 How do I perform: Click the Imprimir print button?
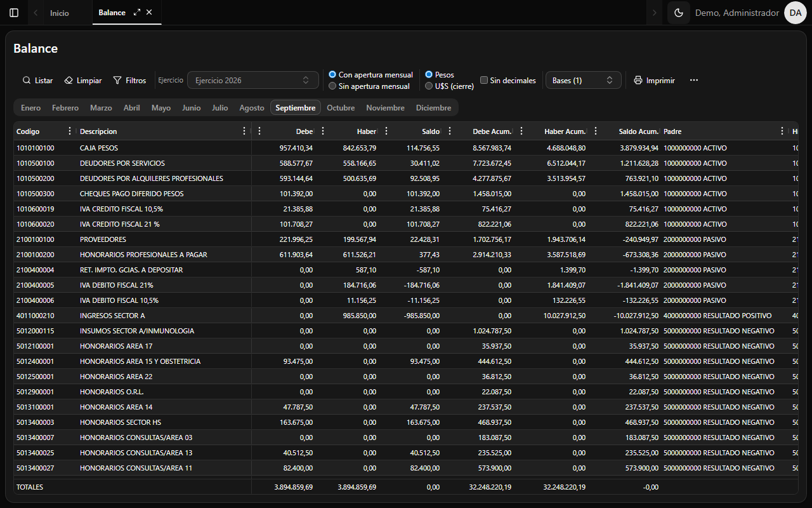pos(655,81)
